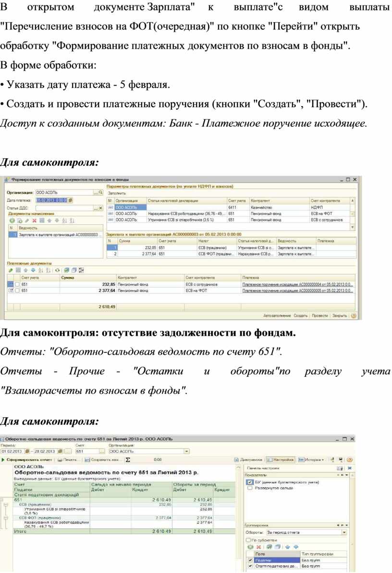Click the pencil edit icon under Платежные документы

(x=11, y=270)
